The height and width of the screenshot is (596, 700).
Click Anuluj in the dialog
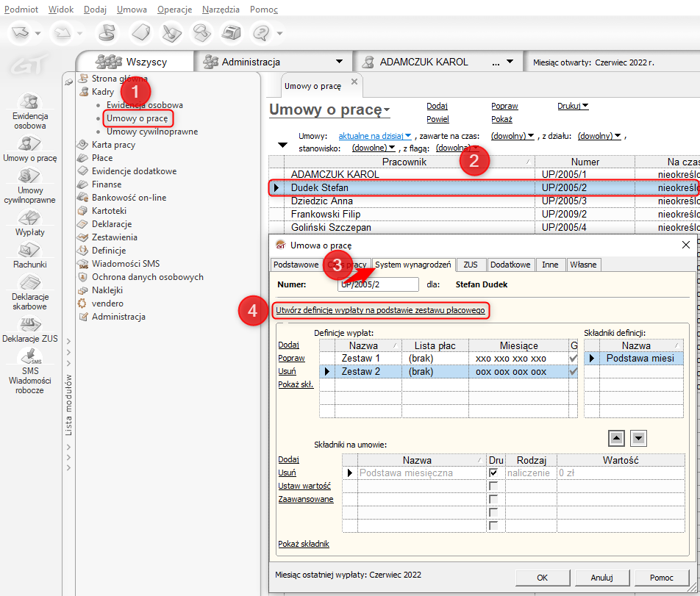[601, 578]
